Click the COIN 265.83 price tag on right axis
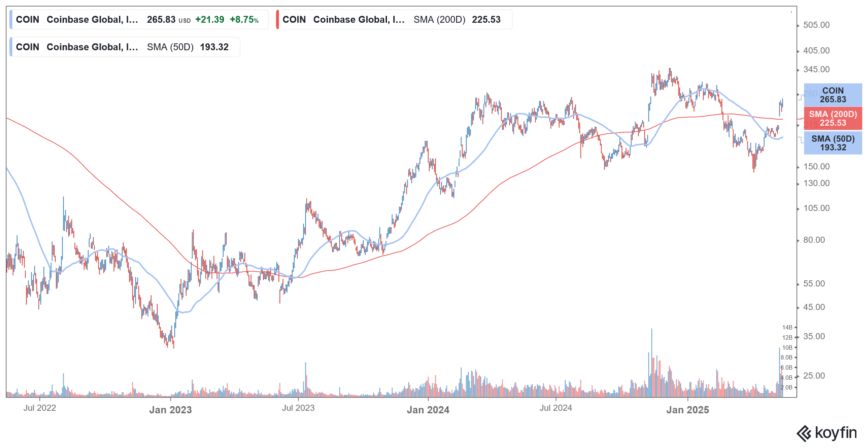This screenshot has width=868, height=448. pyautogui.click(x=832, y=95)
